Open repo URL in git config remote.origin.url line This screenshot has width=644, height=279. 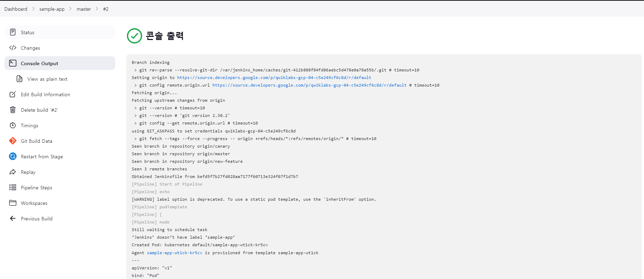point(309,85)
